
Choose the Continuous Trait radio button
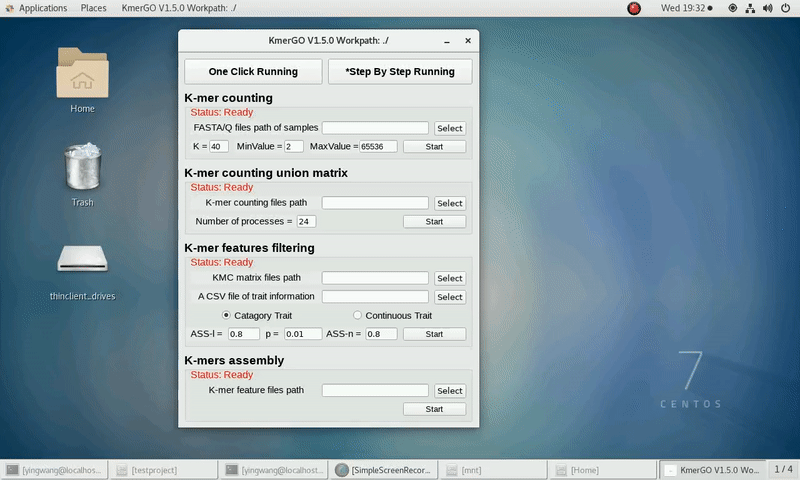357,315
